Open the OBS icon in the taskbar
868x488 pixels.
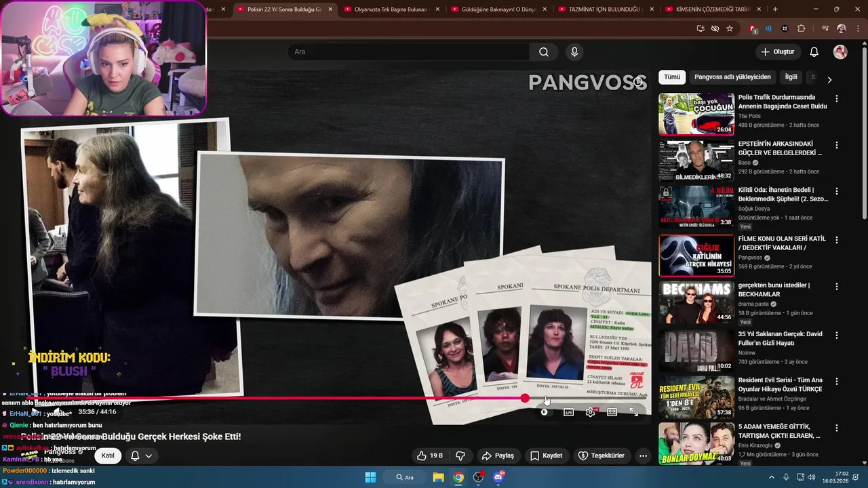(x=479, y=477)
